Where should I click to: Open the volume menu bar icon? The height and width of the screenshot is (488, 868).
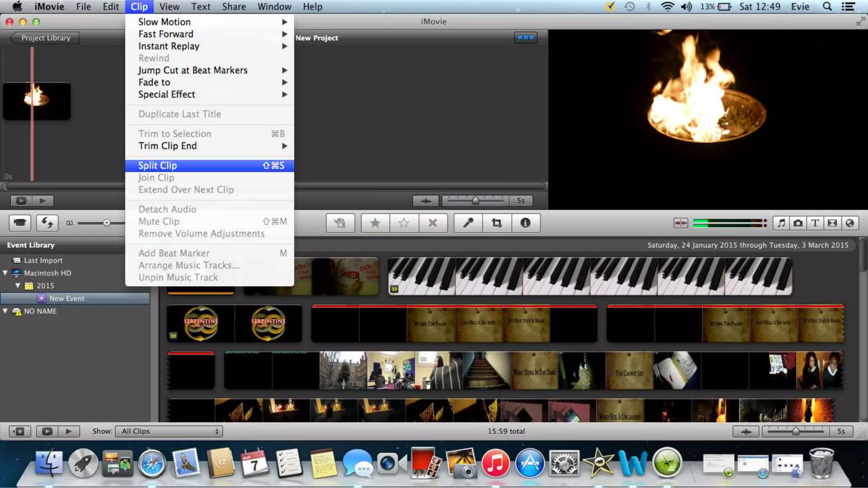(687, 7)
